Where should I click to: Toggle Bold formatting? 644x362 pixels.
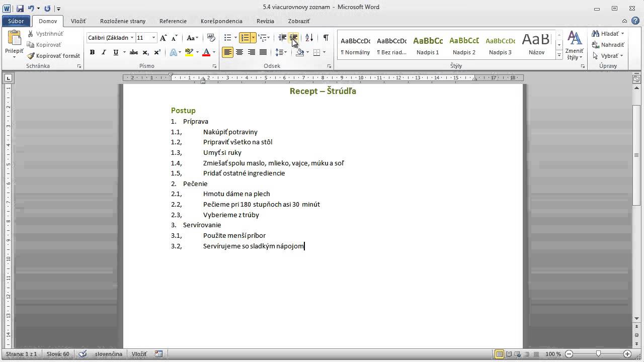(92, 52)
